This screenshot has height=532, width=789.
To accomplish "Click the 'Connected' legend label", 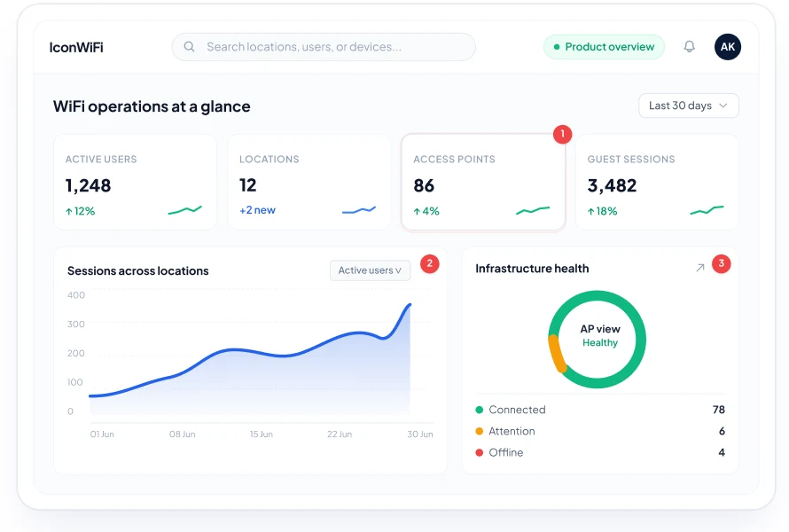I will (x=517, y=410).
